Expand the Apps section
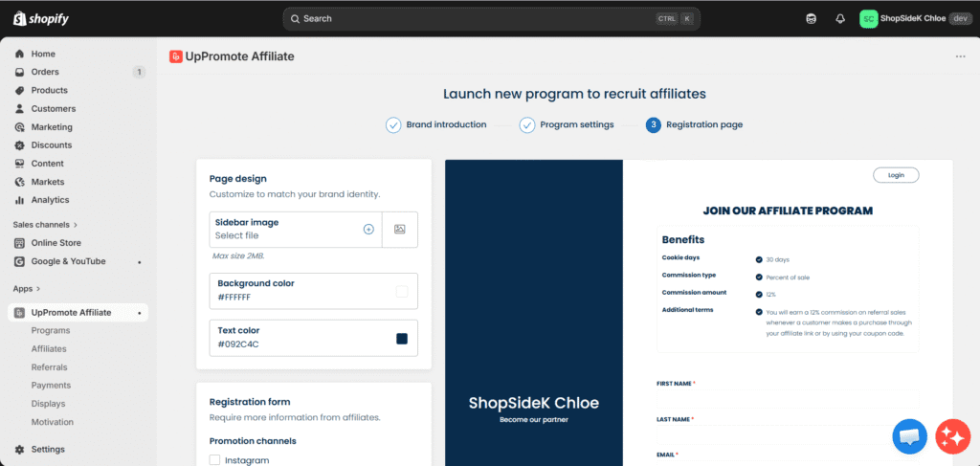This screenshot has width=980, height=466. tap(27, 289)
